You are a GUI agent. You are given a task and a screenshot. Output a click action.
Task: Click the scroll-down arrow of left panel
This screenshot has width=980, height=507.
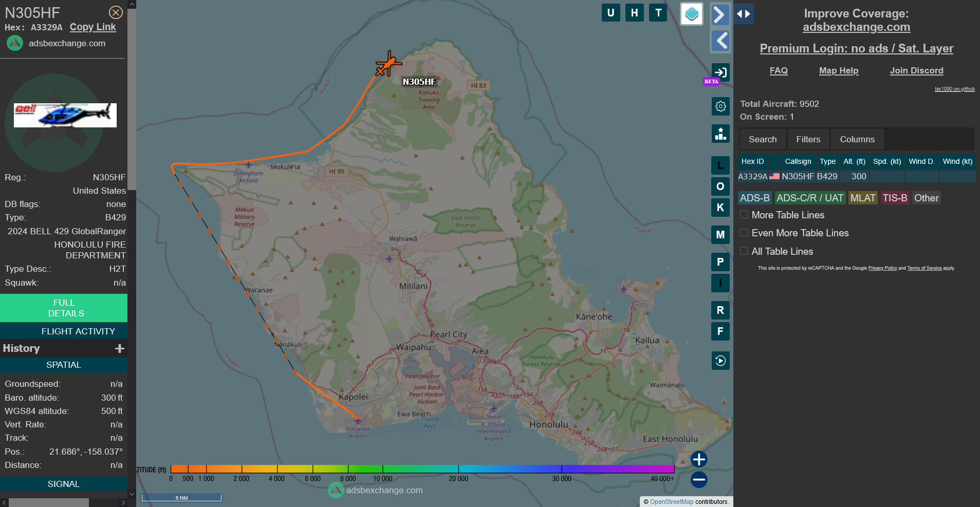point(132,494)
